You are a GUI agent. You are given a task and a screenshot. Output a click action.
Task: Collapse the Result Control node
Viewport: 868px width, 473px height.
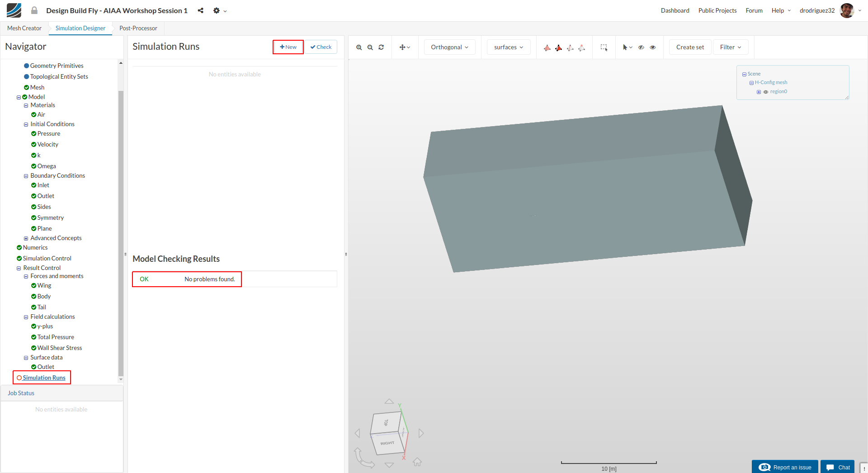19,268
